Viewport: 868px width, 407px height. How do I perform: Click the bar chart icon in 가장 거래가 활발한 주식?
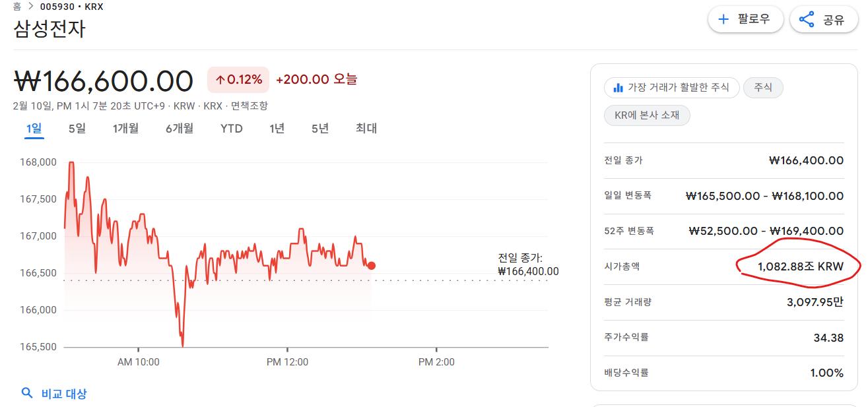618,87
